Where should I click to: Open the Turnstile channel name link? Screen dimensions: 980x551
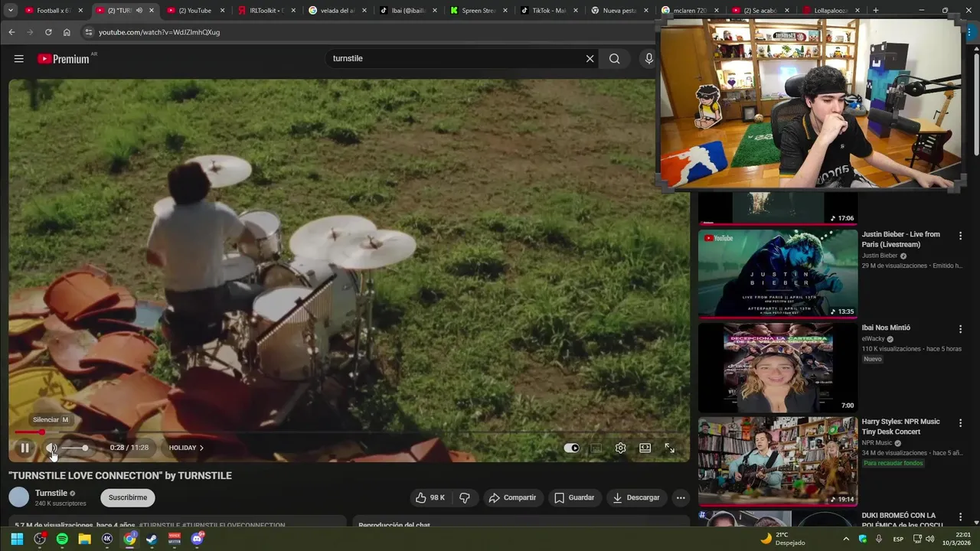pos(51,493)
